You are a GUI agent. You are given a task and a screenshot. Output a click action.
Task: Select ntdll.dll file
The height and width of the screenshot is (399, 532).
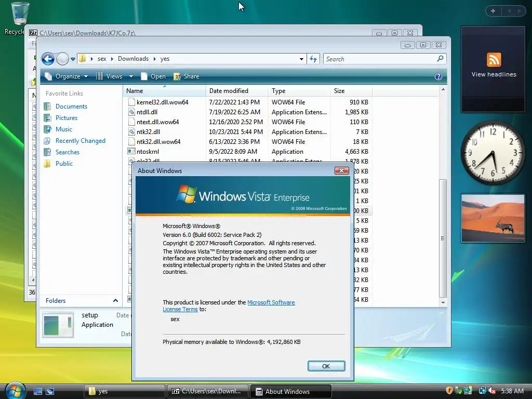point(147,112)
